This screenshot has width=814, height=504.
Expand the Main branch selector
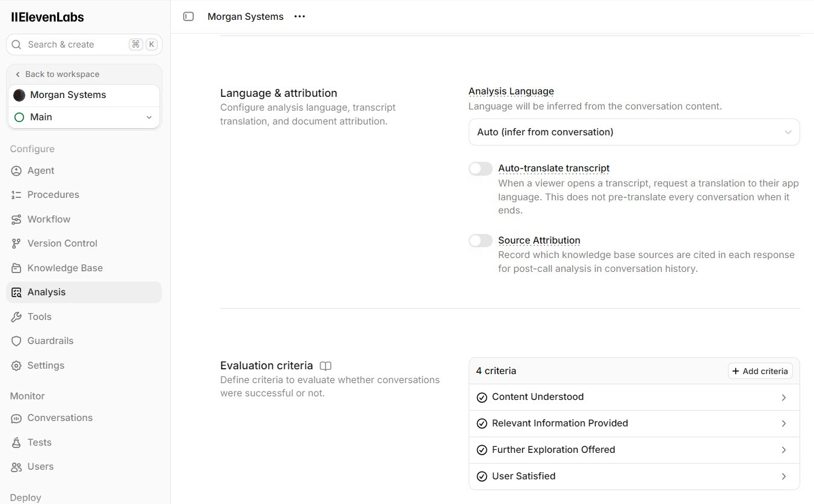coord(84,117)
